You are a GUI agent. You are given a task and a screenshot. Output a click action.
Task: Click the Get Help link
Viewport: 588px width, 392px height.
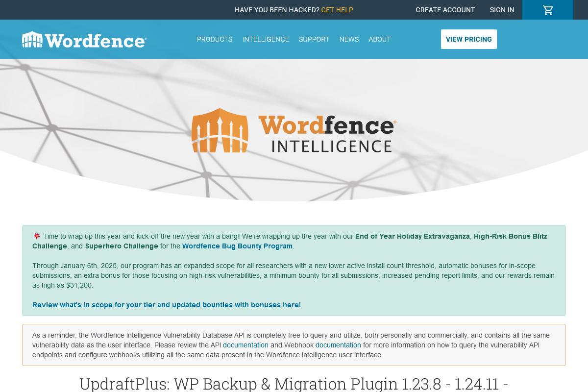pos(337,10)
